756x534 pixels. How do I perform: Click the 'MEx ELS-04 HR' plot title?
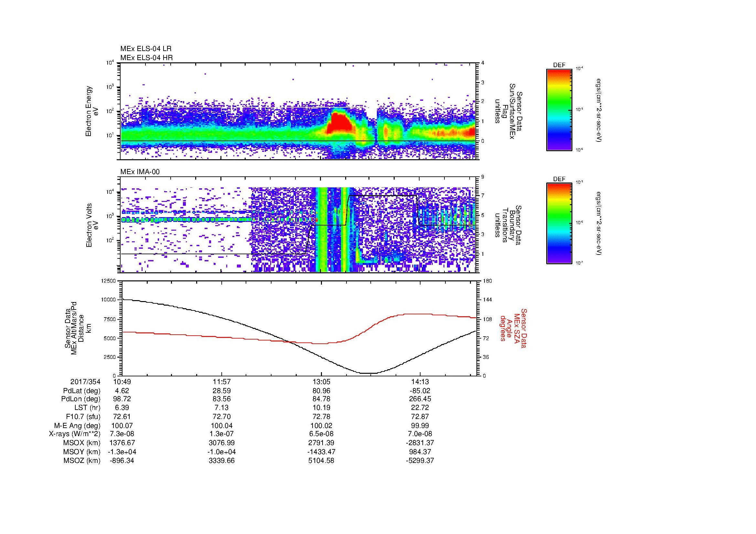tap(146, 58)
